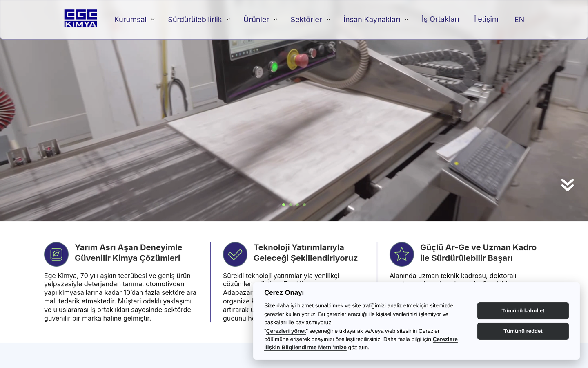The image size is (588, 368).
Task: Click the leaf icon beside Yarım Asrı Aşan
Action: (x=56, y=254)
